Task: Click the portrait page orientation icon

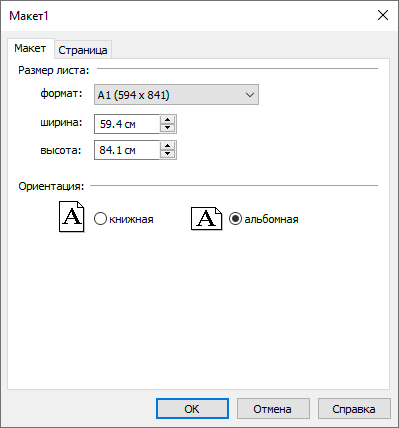Action: coord(71,216)
